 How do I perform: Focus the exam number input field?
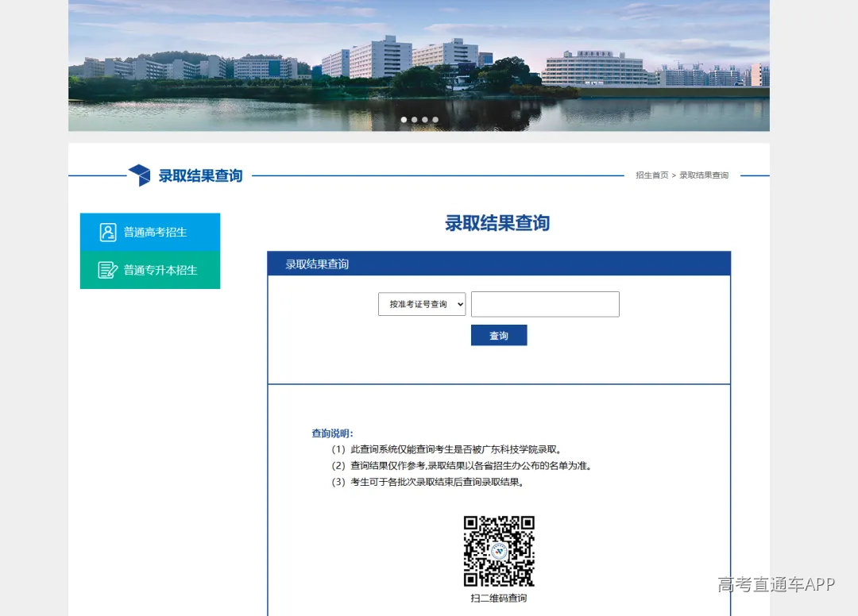pos(545,304)
